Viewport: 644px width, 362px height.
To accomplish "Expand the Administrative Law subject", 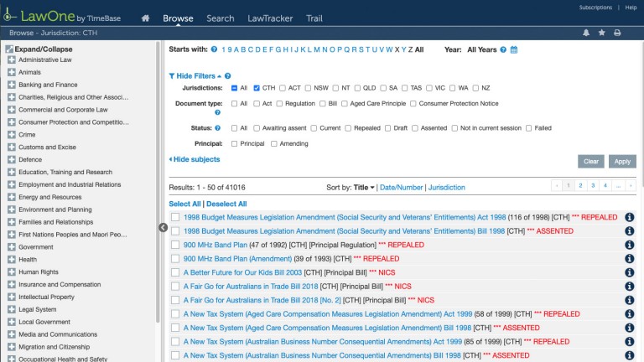I will point(12,60).
